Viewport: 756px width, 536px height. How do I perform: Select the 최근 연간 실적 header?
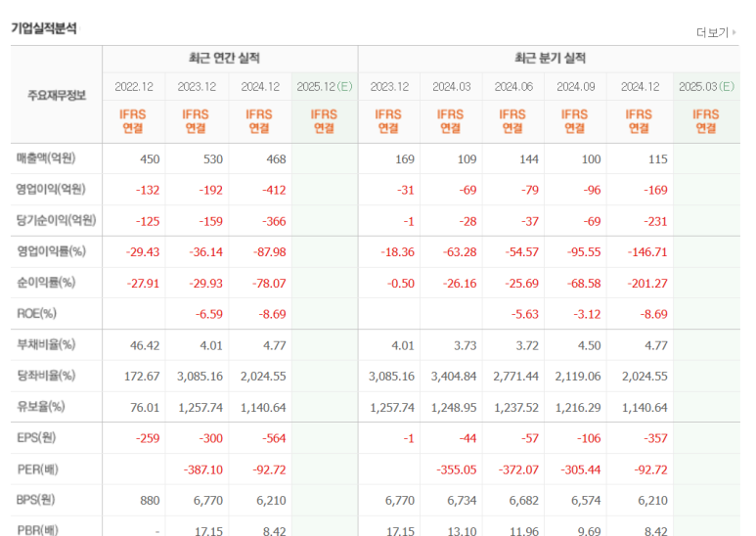[x=224, y=59]
